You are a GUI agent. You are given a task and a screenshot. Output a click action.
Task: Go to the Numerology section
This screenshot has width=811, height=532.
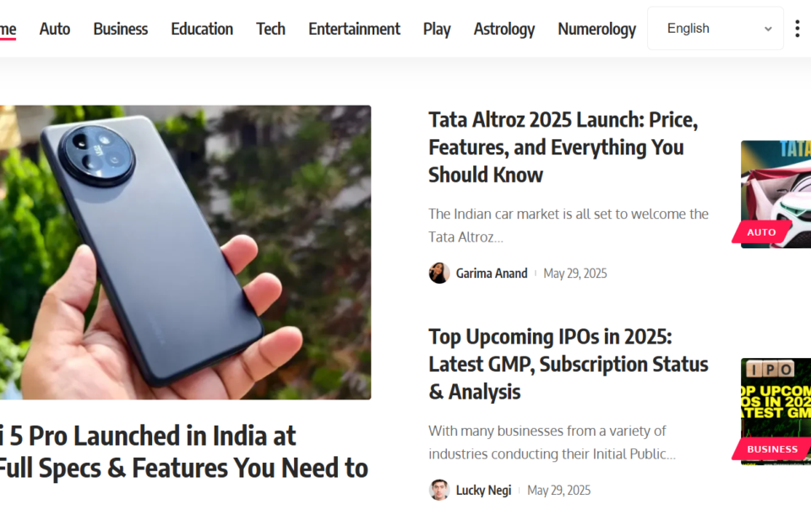(597, 29)
